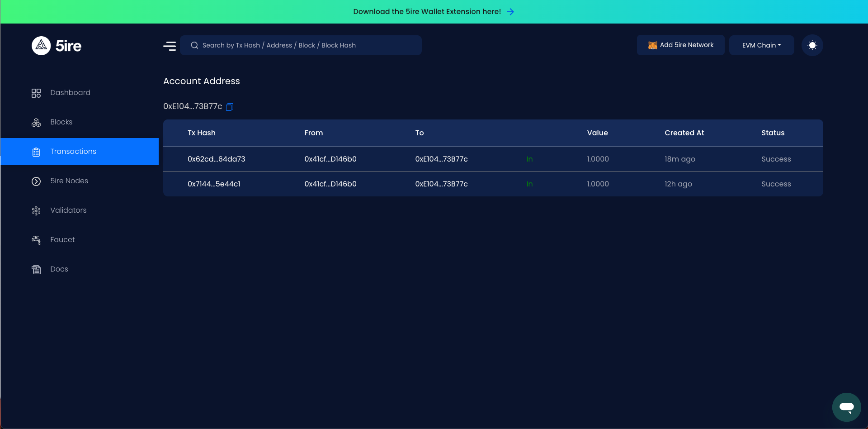Click the Dashboard grid icon
This screenshot has width=868, height=429.
coord(36,93)
